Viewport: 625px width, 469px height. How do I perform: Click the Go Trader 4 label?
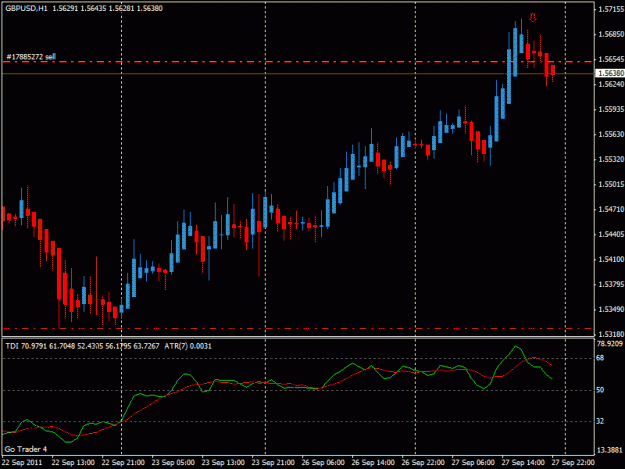[x=26, y=449]
